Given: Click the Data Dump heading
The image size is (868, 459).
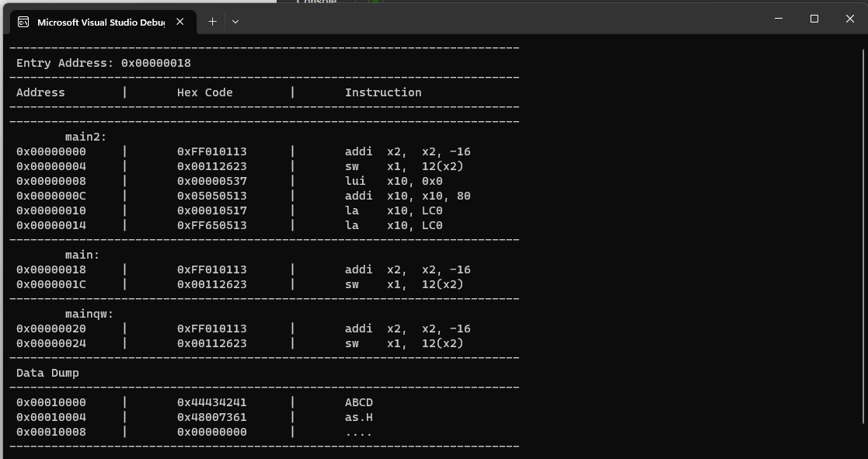Looking at the screenshot, I should coord(47,374).
